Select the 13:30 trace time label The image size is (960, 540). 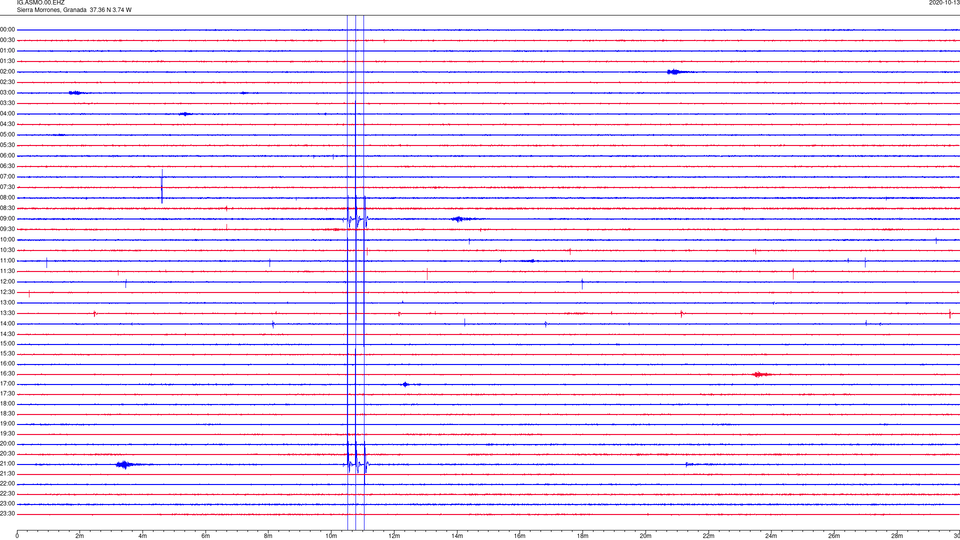[8, 313]
